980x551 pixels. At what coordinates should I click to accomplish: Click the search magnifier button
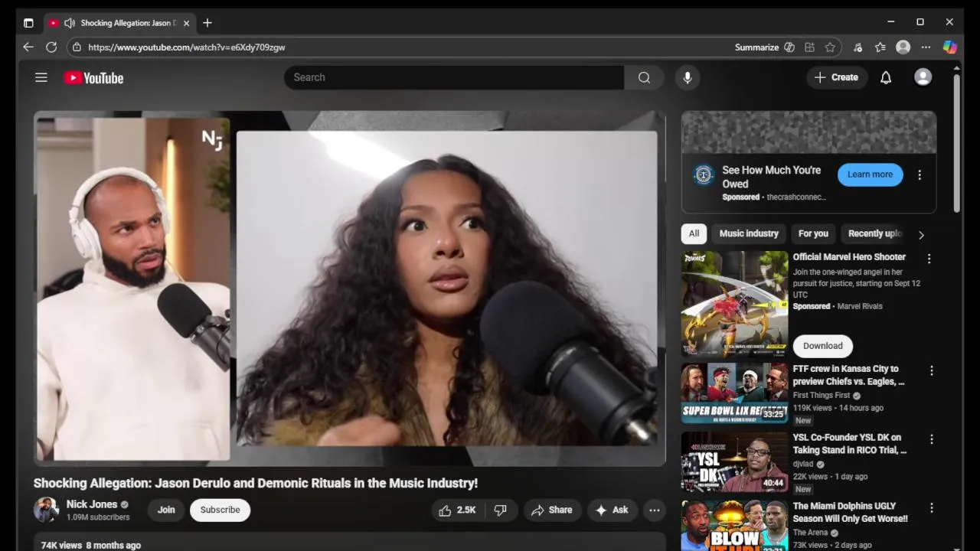[644, 77]
